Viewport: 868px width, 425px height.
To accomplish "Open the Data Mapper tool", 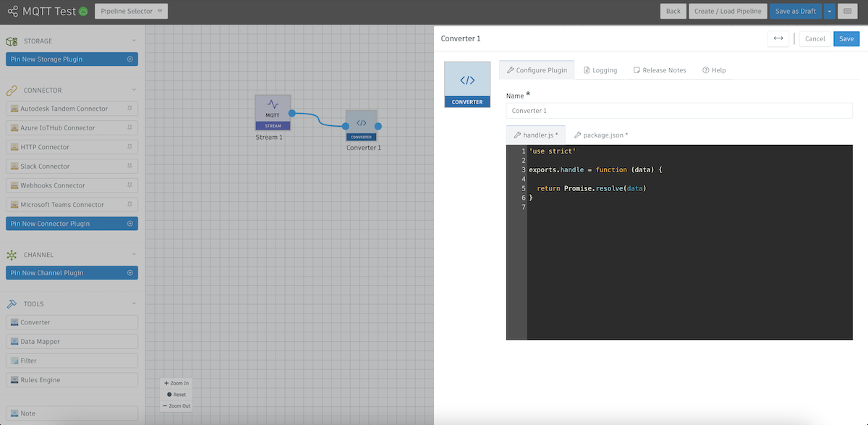I will pyautogui.click(x=72, y=341).
